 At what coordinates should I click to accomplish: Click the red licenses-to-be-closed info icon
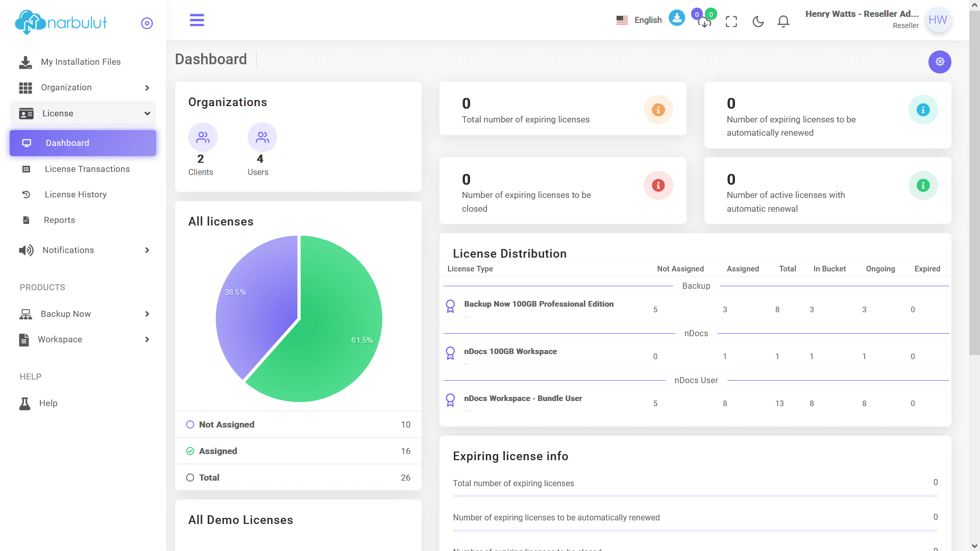point(658,185)
